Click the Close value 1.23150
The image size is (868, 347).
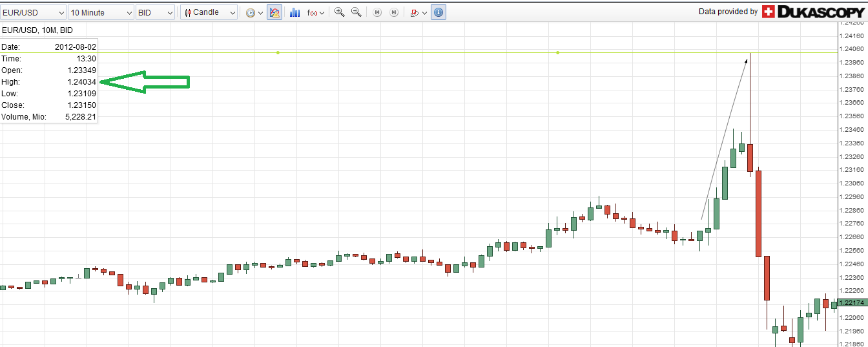click(81, 105)
